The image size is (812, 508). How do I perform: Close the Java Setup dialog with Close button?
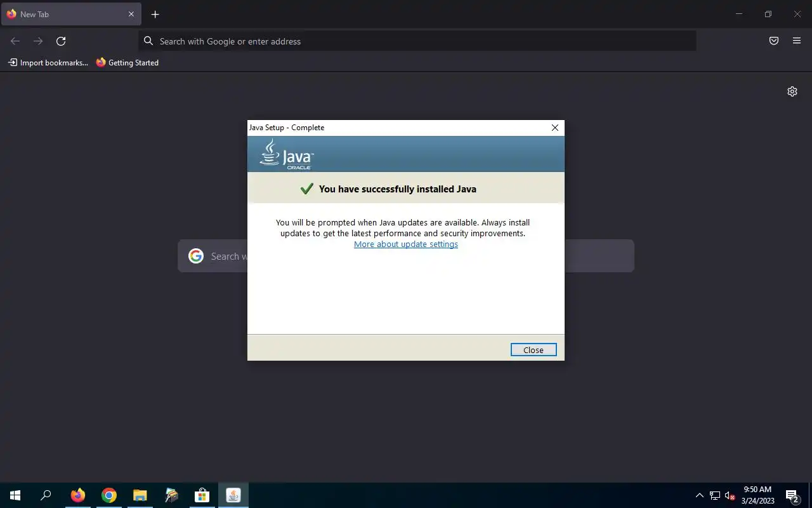click(534, 350)
